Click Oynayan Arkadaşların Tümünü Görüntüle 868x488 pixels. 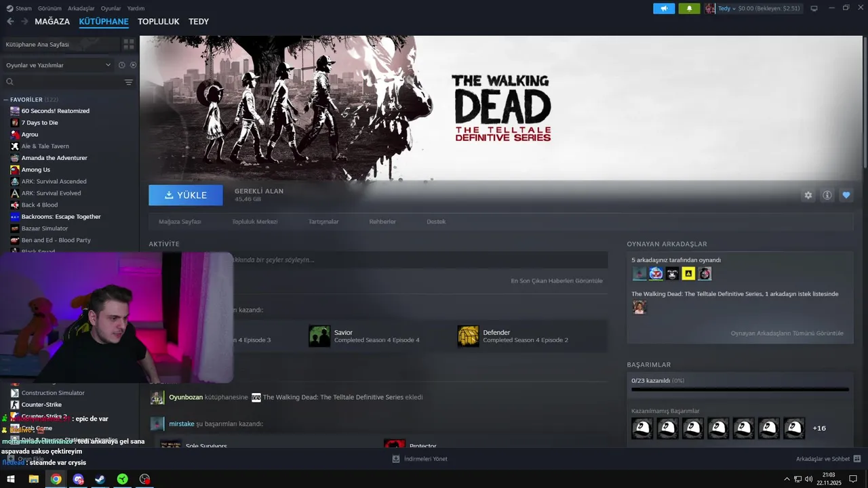pyautogui.click(x=787, y=333)
